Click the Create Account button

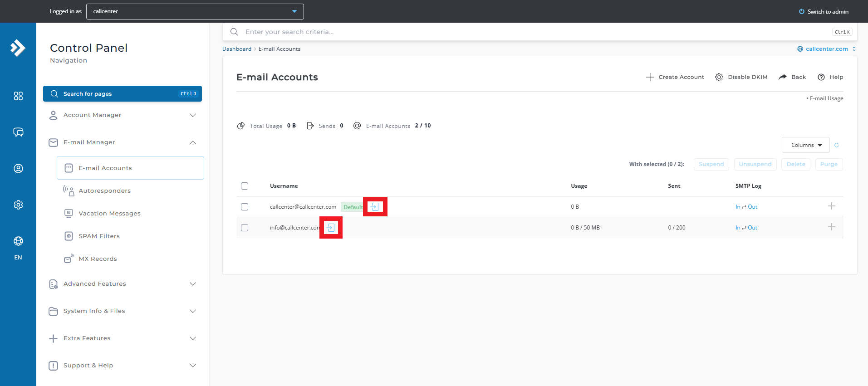[675, 77]
